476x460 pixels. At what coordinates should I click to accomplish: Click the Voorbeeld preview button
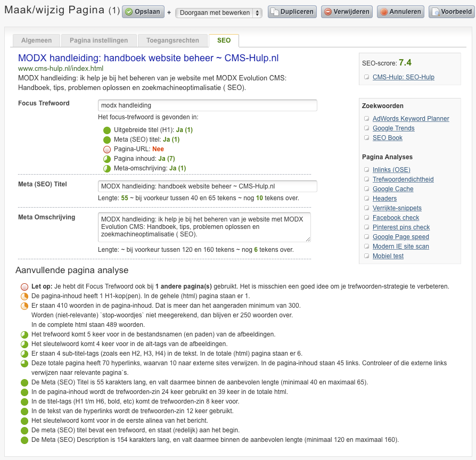click(452, 12)
